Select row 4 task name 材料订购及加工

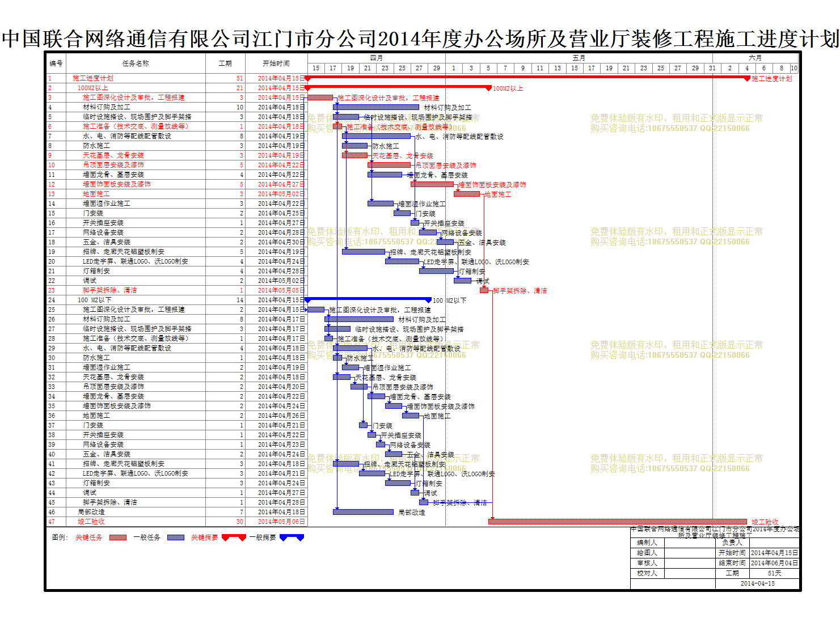point(107,107)
